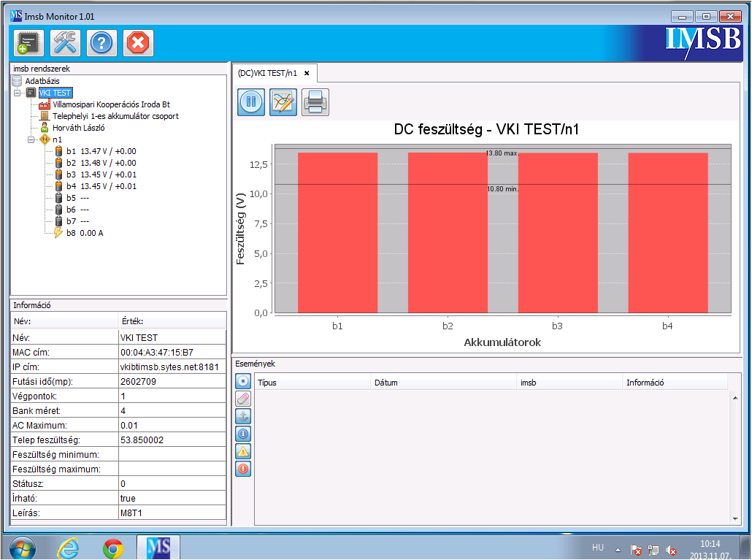Show hidden system tray icons

tap(618, 550)
